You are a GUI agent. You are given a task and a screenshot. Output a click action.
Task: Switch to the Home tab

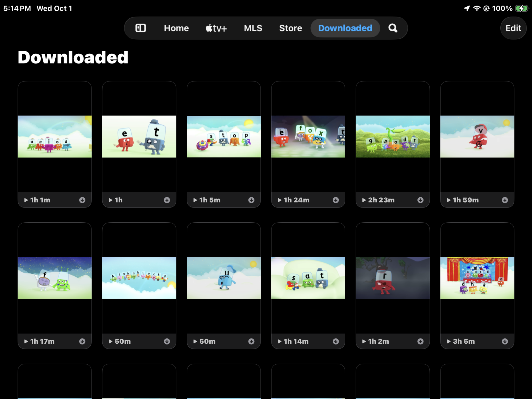(x=176, y=28)
